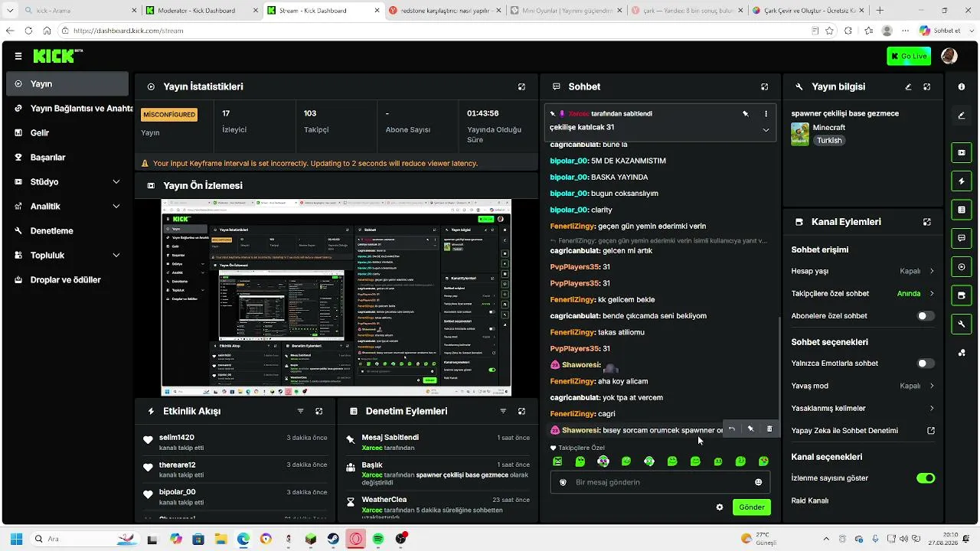Image resolution: width=980 pixels, height=551 pixels.
Task: Open the emoji picker in the message box
Action: coord(759,482)
